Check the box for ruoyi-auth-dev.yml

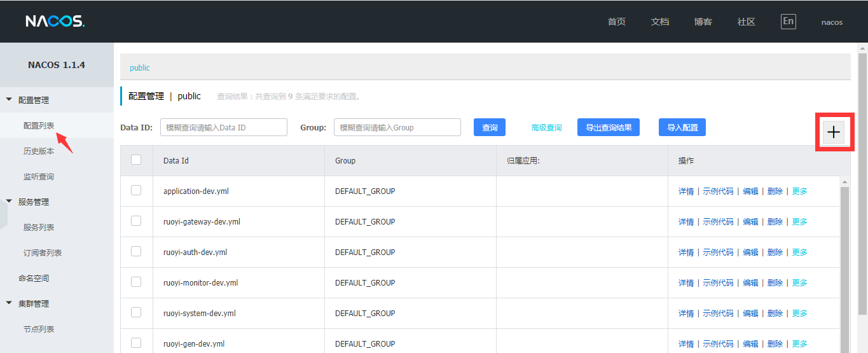tap(136, 251)
